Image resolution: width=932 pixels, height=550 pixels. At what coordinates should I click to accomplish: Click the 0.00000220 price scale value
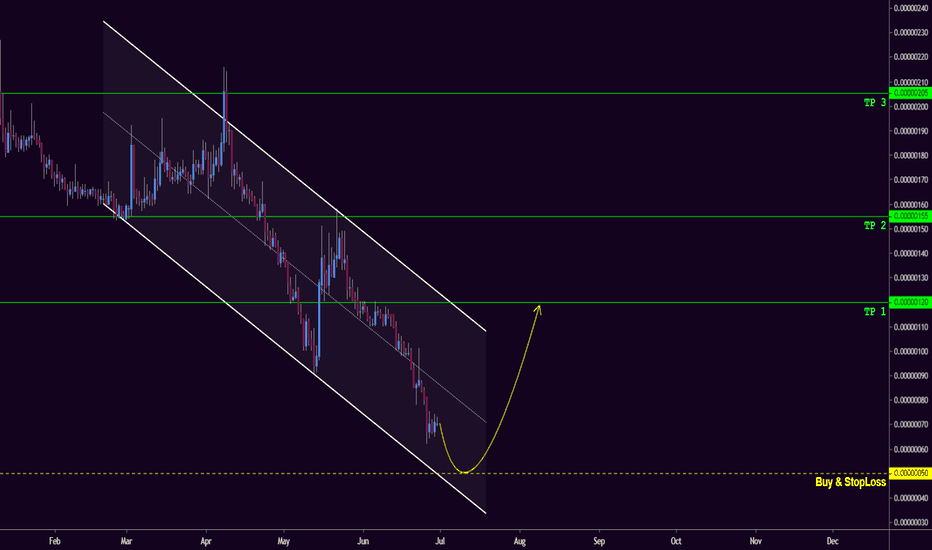911,57
